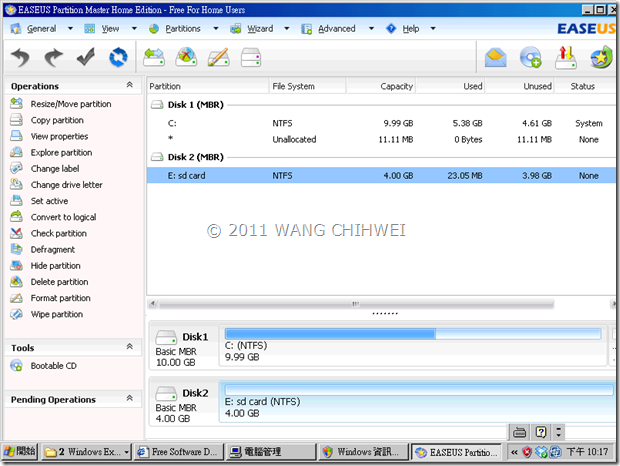Open the Advanced menu dropdown arrow
This screenshot has width=620, height=466.
coord(371,28)
